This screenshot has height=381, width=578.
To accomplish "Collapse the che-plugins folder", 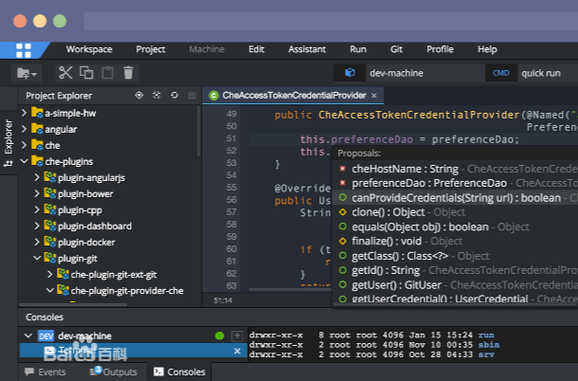I will 24,161.
